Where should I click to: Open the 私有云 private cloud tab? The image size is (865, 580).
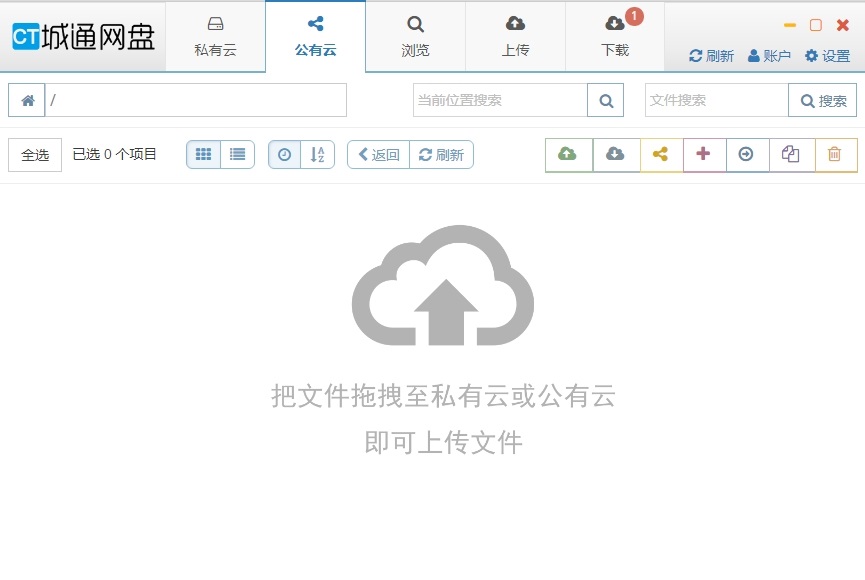click(x=215, y=36)
